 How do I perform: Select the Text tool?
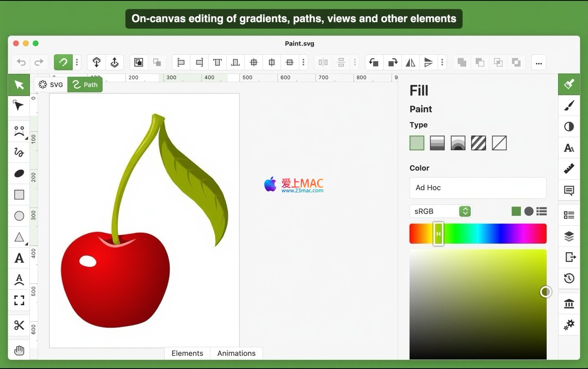(x=19, y=258)
